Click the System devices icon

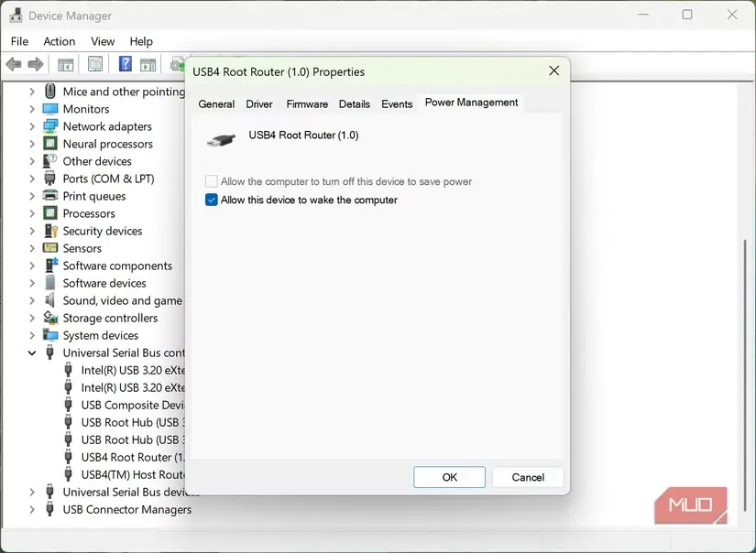point(50,335)
